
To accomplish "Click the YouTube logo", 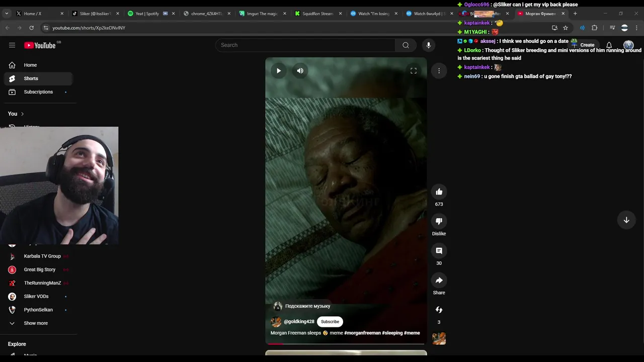I will [x=40, y=45].
